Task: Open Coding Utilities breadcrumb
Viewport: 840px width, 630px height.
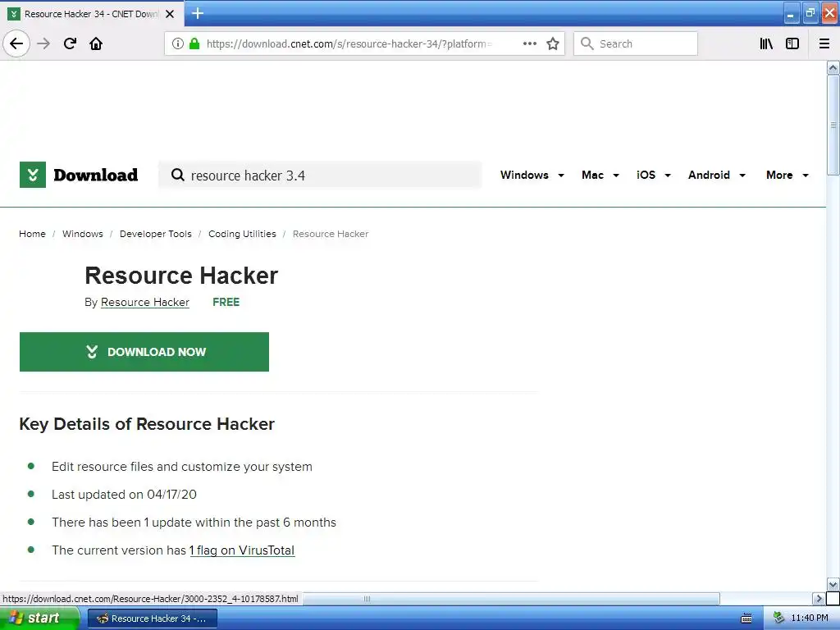Action: [242, 234]
